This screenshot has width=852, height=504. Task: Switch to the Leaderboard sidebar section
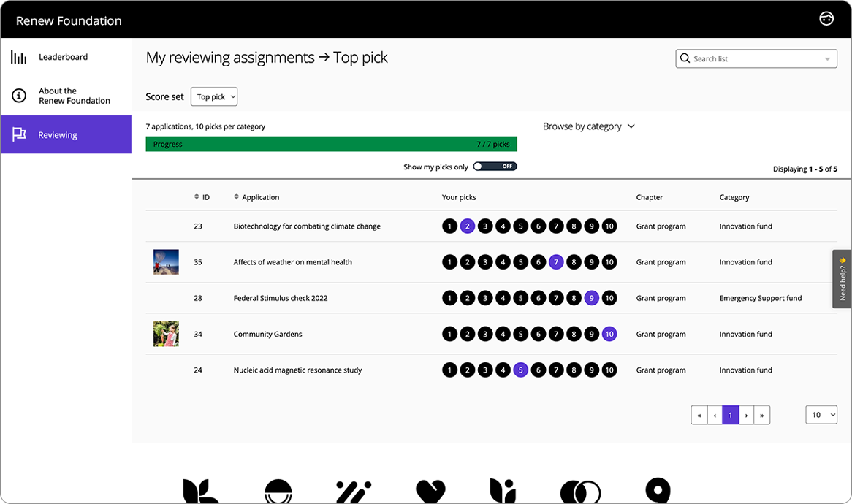tap(64, 56)
